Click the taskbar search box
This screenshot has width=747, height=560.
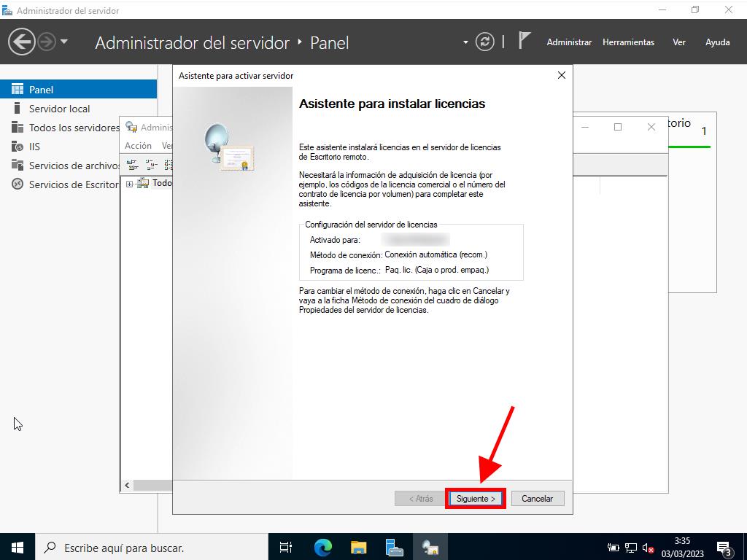146,547
